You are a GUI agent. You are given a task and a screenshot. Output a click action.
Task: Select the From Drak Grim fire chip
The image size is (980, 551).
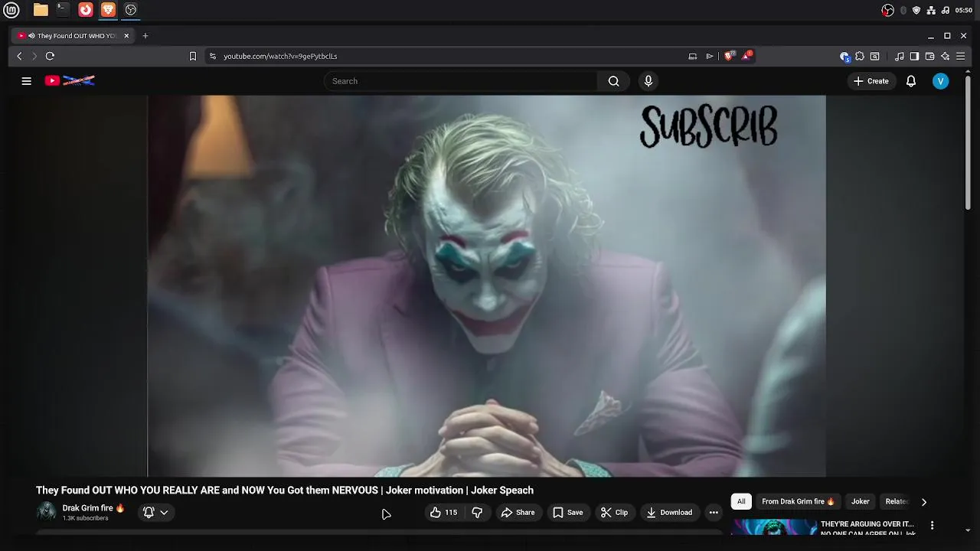(798, 502)
